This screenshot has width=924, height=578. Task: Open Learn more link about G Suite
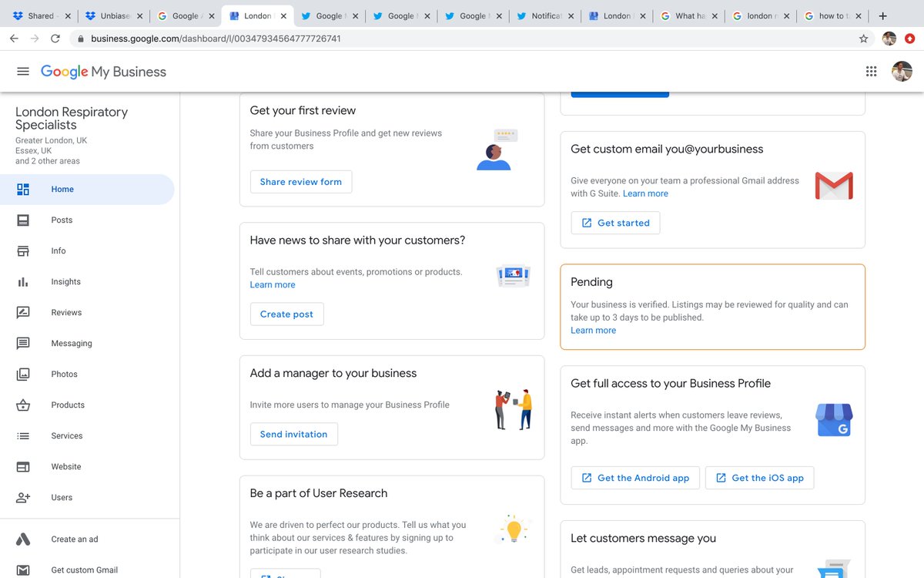coord(645,193)
